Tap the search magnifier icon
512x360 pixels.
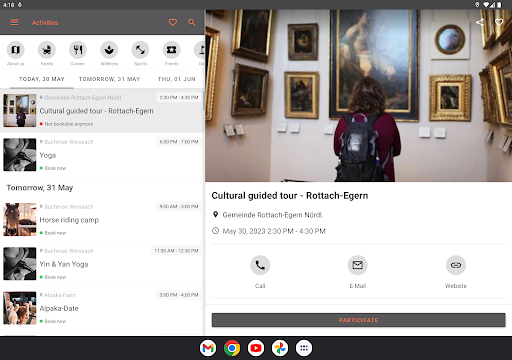192,22
